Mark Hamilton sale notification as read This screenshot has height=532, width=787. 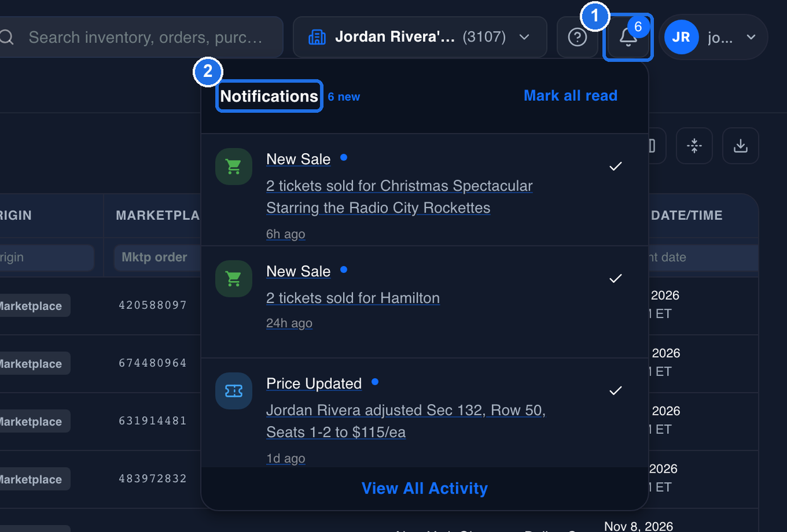point(615,279)
